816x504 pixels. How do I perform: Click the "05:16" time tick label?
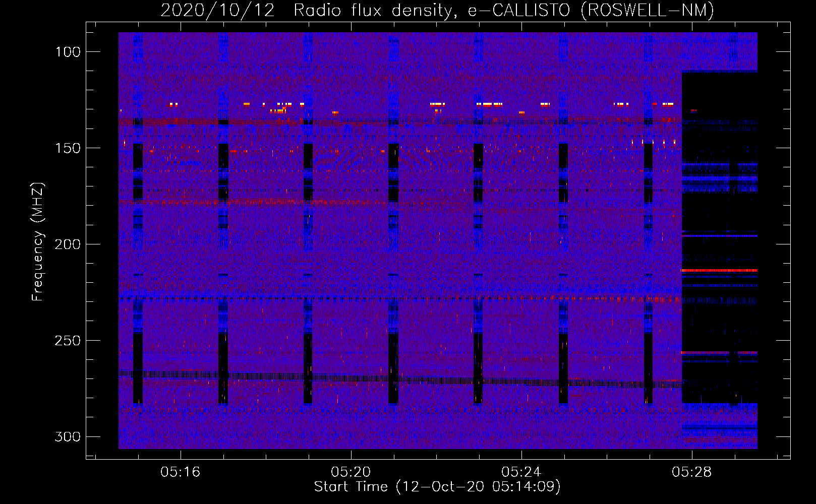180,472
